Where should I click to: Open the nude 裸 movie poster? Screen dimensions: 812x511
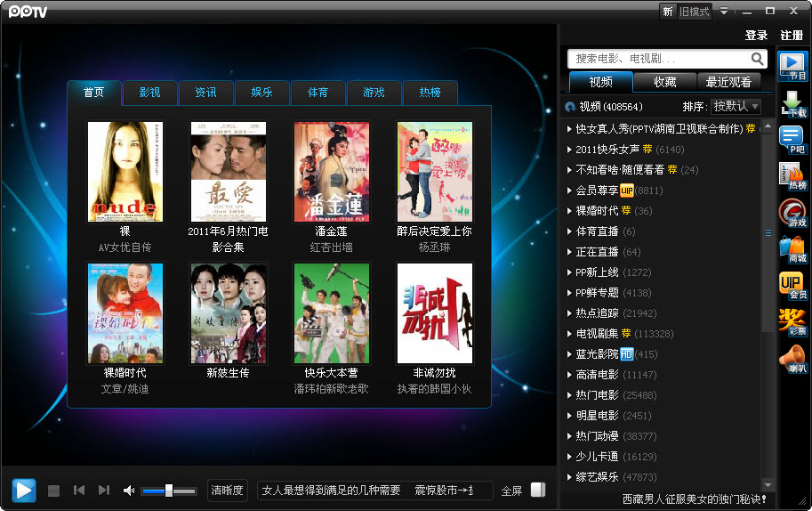tap(125, 172)
